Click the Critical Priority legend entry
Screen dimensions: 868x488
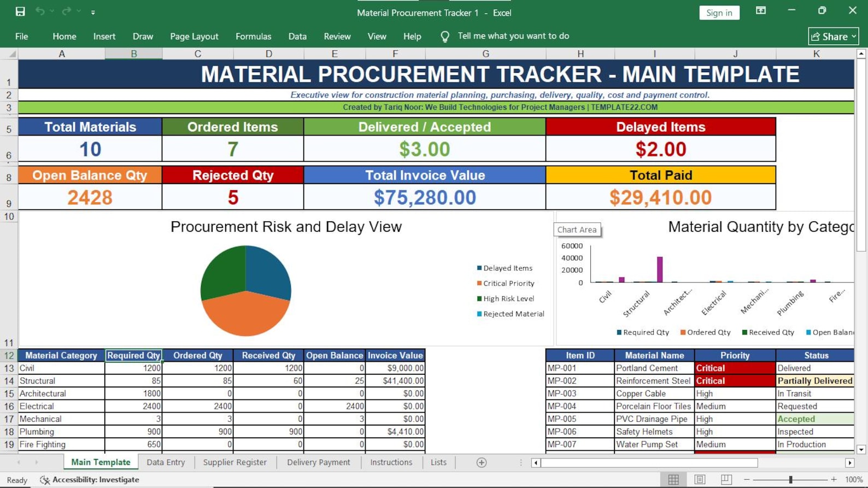(x=506, y=284)
